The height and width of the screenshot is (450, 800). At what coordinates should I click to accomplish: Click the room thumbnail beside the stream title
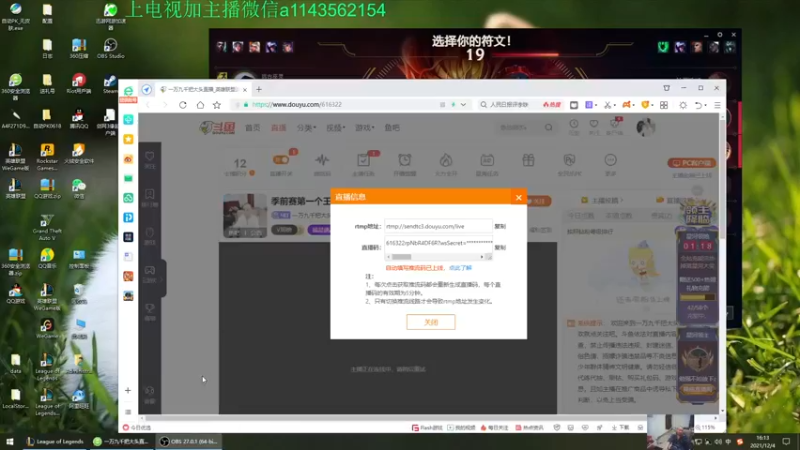tap(245, 215)
